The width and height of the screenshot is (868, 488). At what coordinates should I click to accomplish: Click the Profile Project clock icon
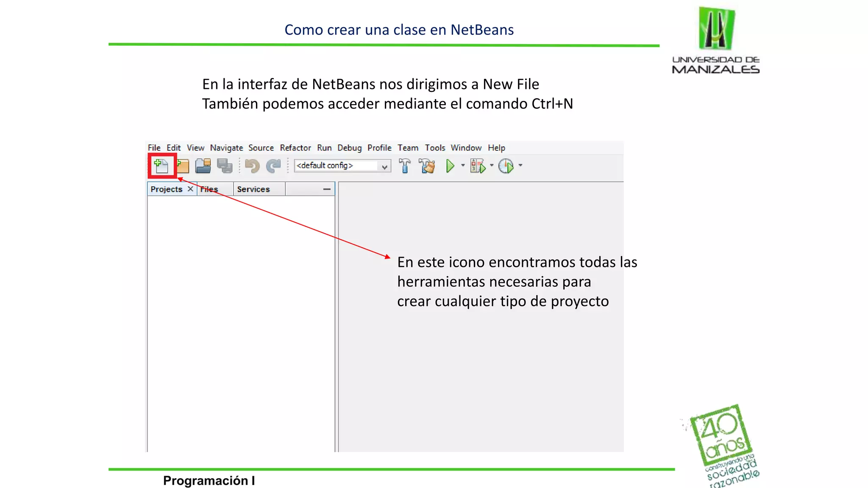pyautogui.click(x=506, y=166)
